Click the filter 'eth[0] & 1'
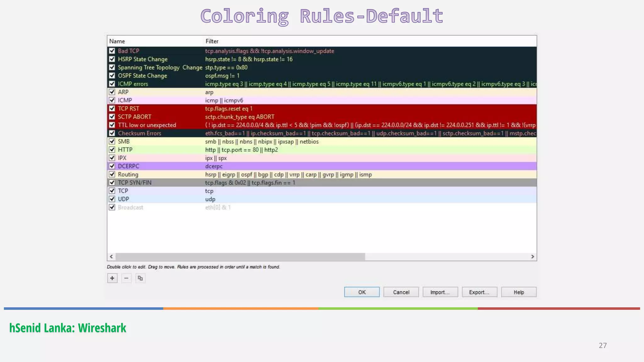This screenshot has height=362, width=644. 218,207
